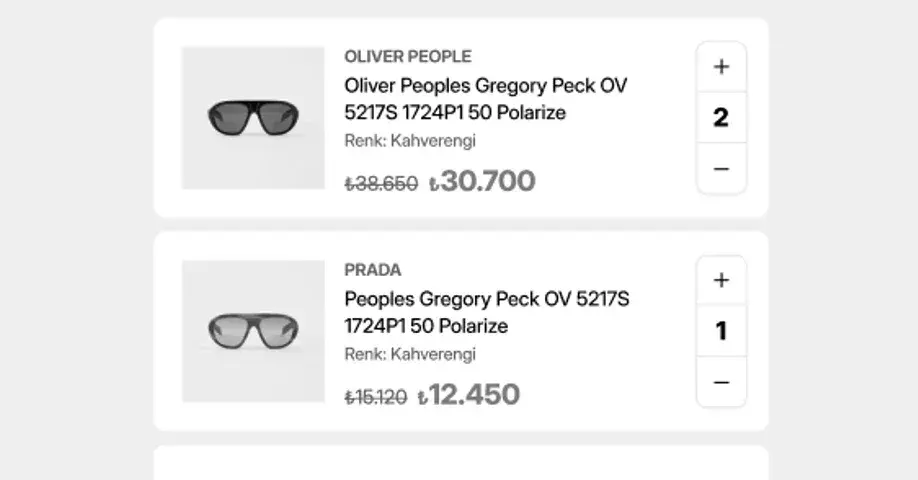Select the quantity value 2 field
This screenshot has height=480, width=918.
tap(721, 118)
